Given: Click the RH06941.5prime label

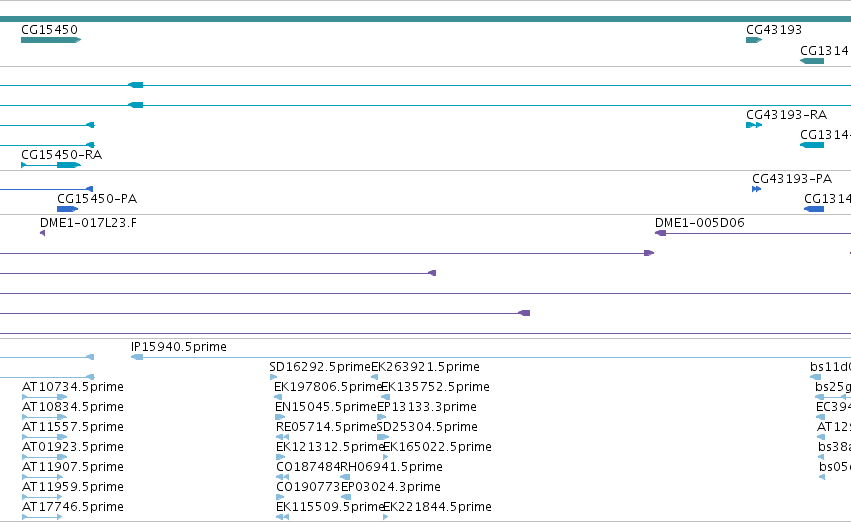Looking at the screenshot, I should pos(391,467).
